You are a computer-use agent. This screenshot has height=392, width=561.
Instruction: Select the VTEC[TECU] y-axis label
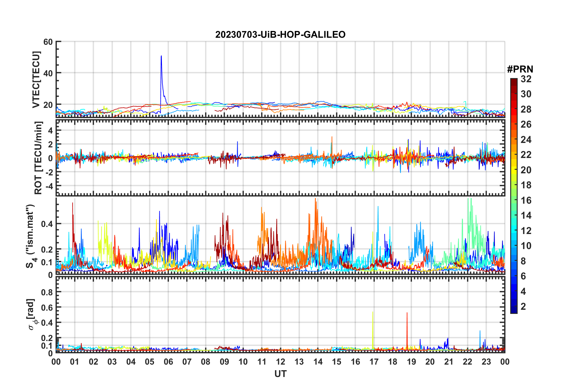(36, 80)
